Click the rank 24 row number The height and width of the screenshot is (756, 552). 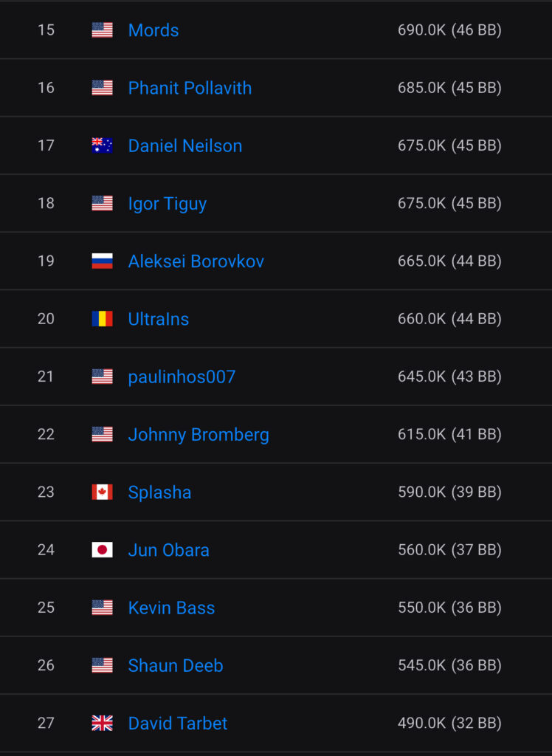click(46, 550)
